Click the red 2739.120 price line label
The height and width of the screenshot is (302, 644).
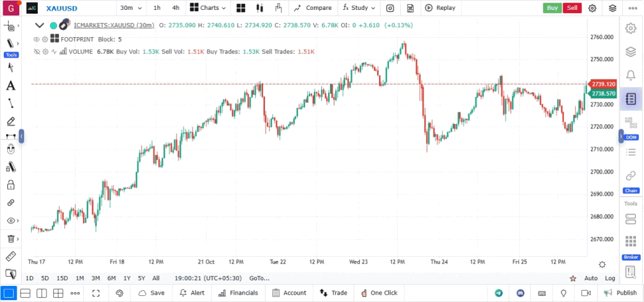click(603, 84)
